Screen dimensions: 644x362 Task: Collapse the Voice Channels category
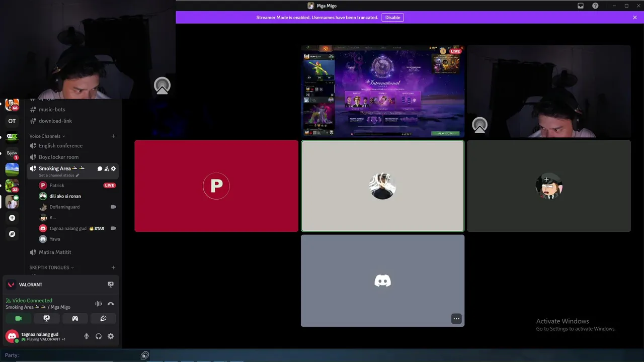pos(47,136)
